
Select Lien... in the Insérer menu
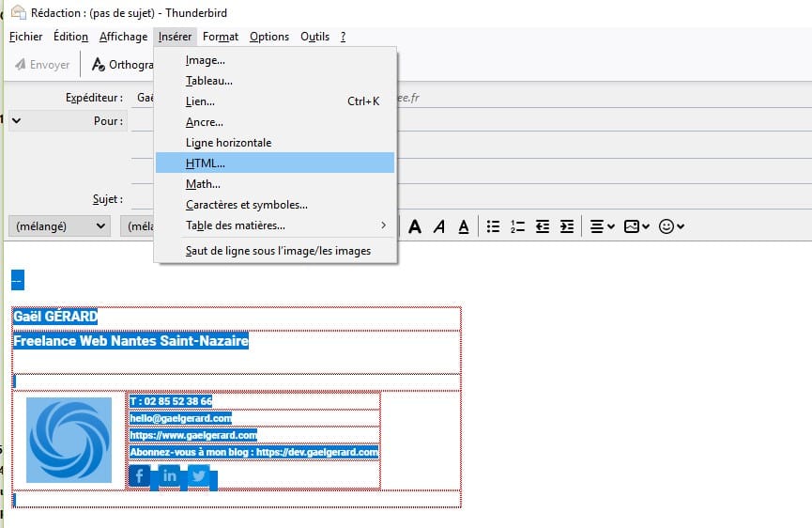pos(200,101)
